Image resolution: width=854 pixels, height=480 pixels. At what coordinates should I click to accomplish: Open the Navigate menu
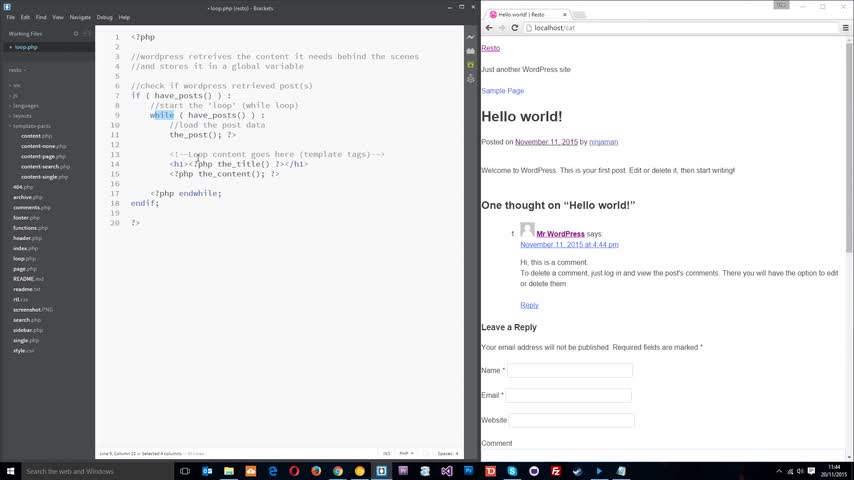point(80,17)
